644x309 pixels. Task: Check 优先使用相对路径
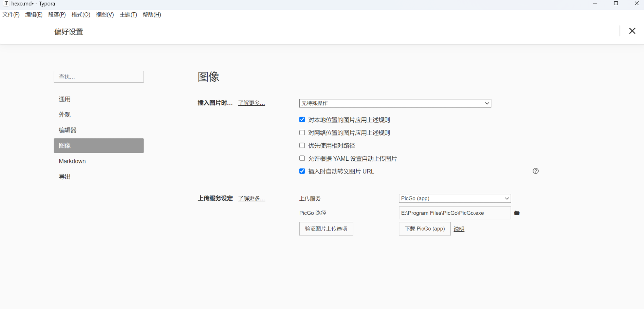point(302,145)
